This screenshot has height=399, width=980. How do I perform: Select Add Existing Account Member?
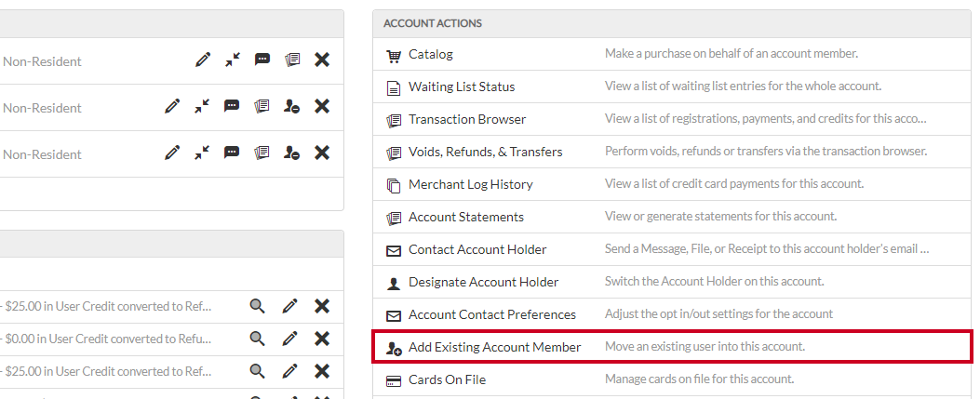point(495,347)
